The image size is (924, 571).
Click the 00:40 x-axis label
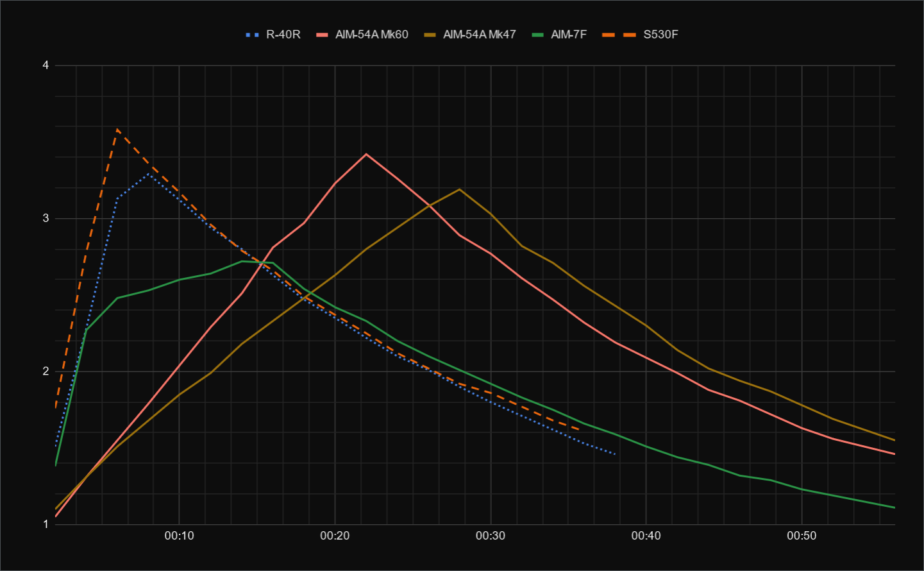646,536
